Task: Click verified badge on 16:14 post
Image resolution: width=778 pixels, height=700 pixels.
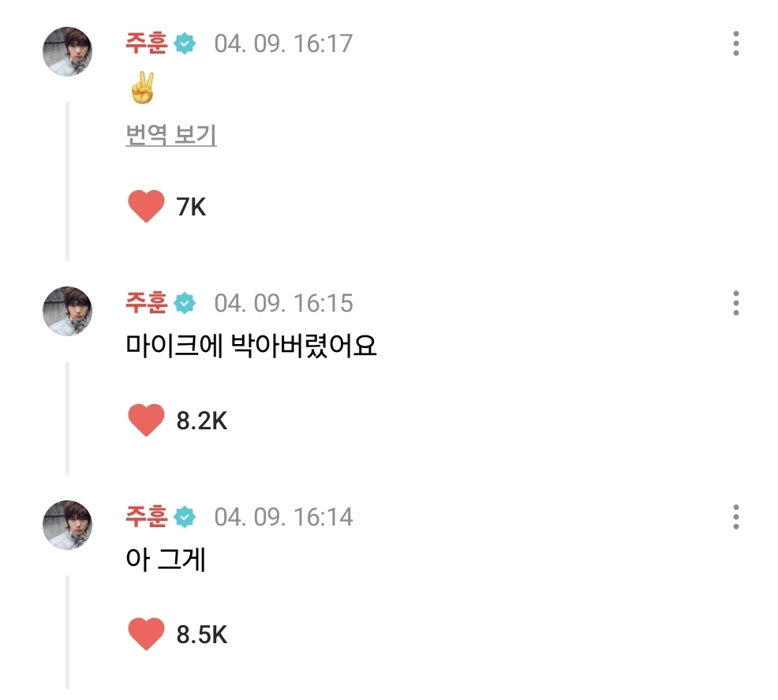Action: click(x=185, y=517)
